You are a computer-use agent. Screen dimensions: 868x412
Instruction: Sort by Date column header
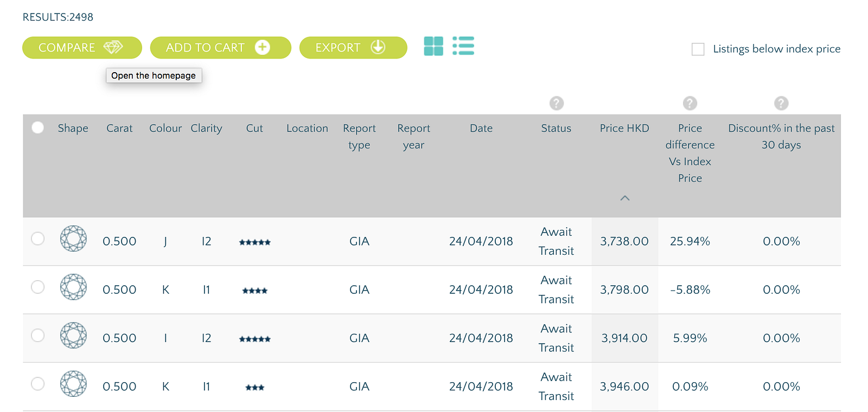(x=481, y=128)
